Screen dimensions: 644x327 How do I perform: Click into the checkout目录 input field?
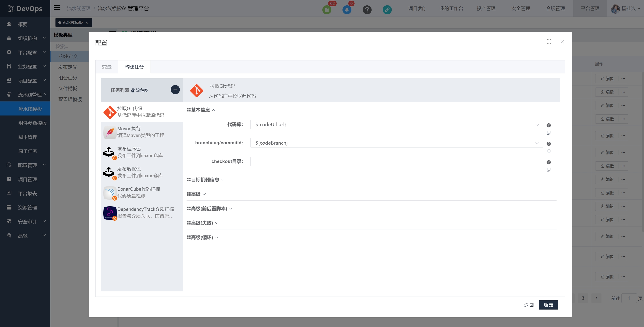point(396,161)
